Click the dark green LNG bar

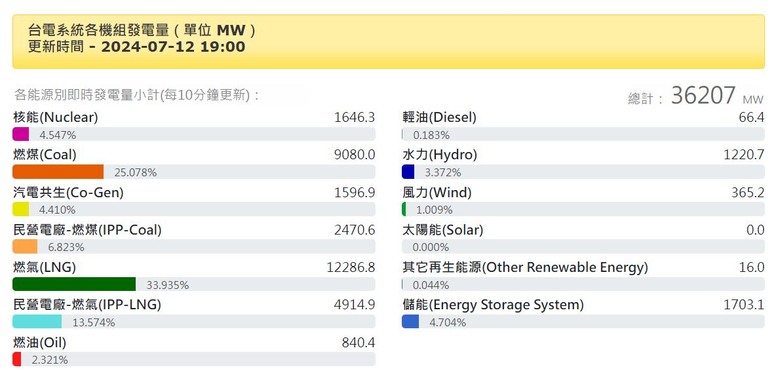[x=74, y=284]
